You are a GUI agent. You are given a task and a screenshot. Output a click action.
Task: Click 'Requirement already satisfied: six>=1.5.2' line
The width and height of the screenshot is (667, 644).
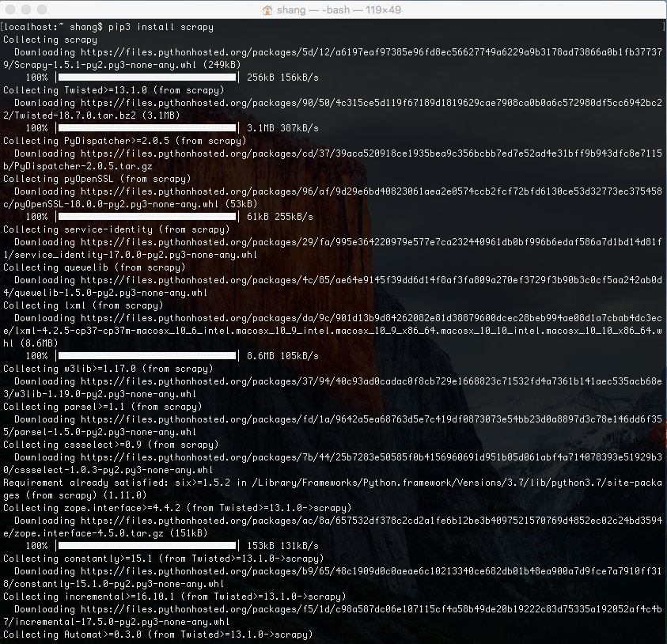[x=332, y=483]
